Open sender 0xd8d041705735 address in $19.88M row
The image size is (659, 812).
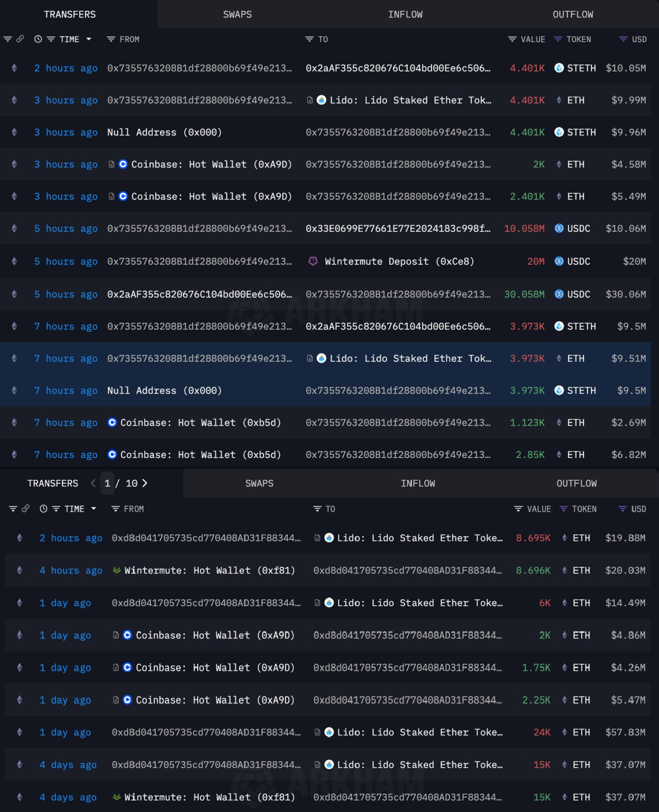pos(206,538)
